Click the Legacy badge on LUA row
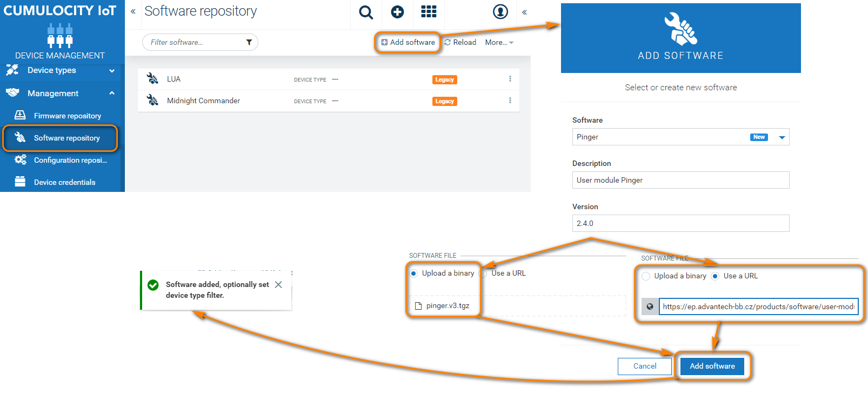This screenshot has width=868, height=400. 445,79
